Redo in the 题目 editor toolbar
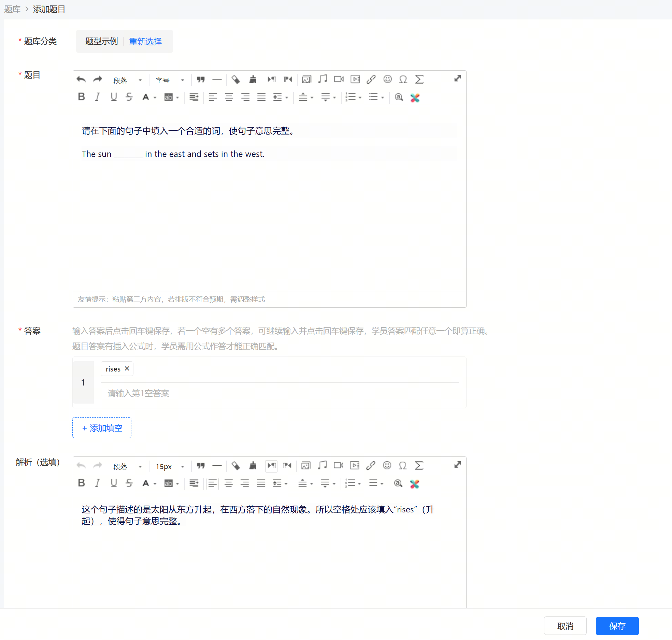672x640 pixels. click(x=98, y=79)
